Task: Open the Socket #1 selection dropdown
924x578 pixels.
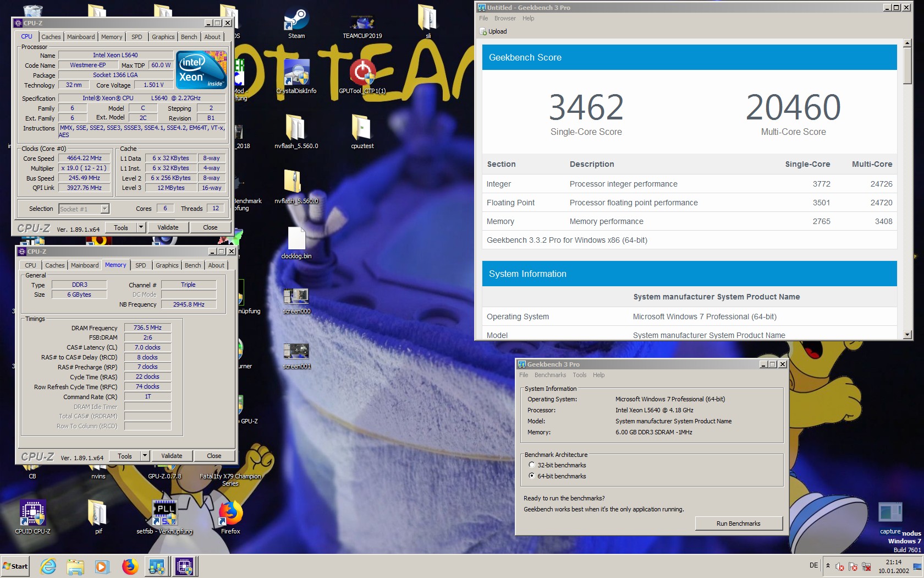Action: (105, 209)
